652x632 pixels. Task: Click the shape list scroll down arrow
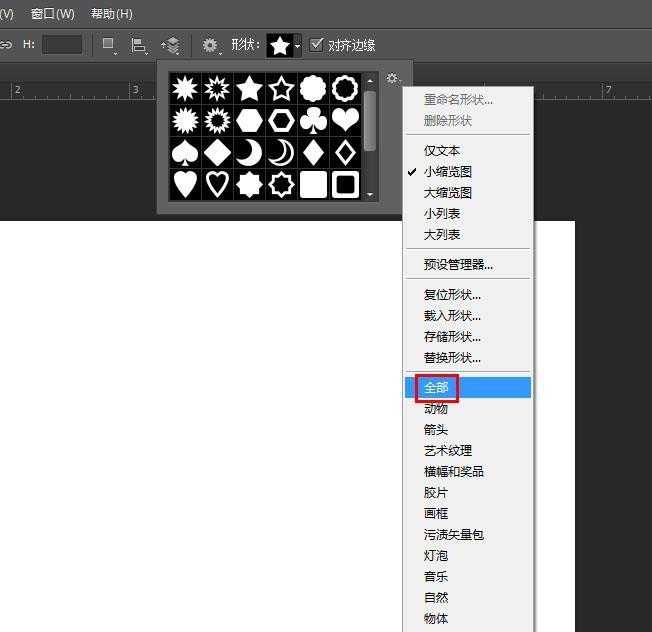point(370,194)
